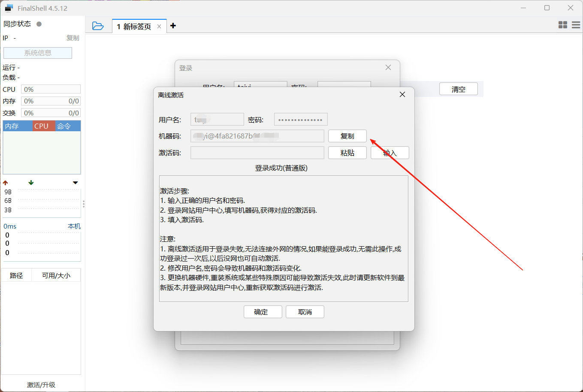Close the 新标签页 tab
This screenshot has height=392, width=583.
pyautogui.click(x=159, y=27)
